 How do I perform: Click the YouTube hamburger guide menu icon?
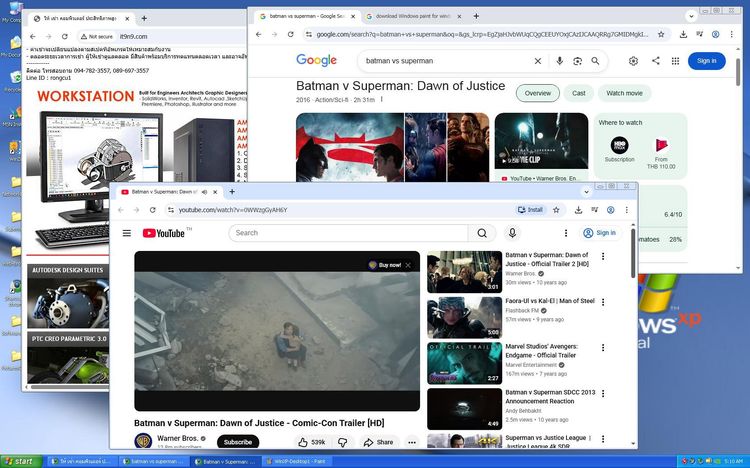(x=127, y=233)
